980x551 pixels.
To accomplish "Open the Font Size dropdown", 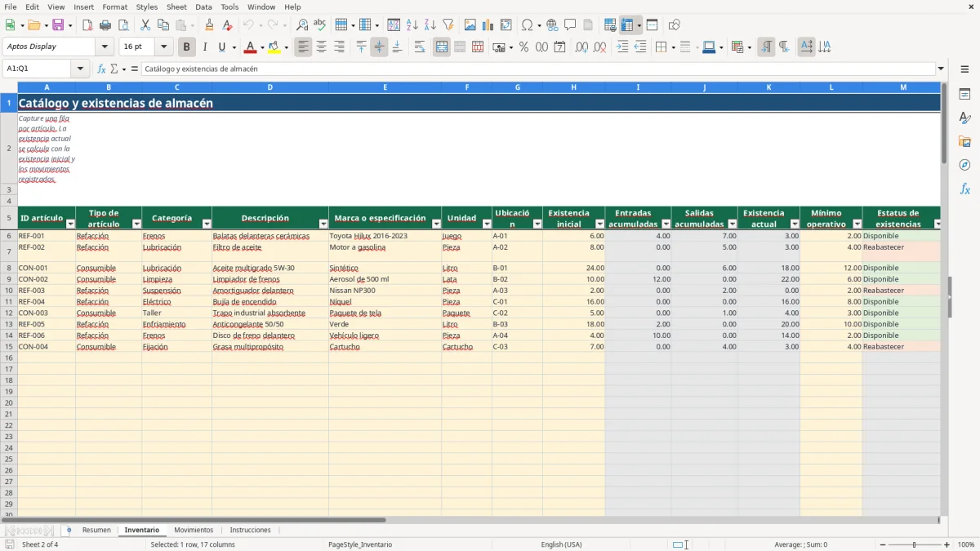I will pyautogui.click(x=163, y=47).
